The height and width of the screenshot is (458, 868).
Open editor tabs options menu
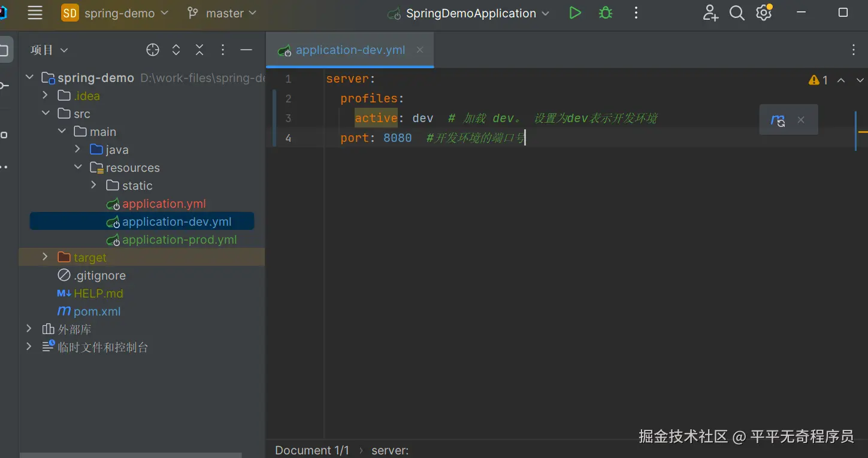click(854, 50)
